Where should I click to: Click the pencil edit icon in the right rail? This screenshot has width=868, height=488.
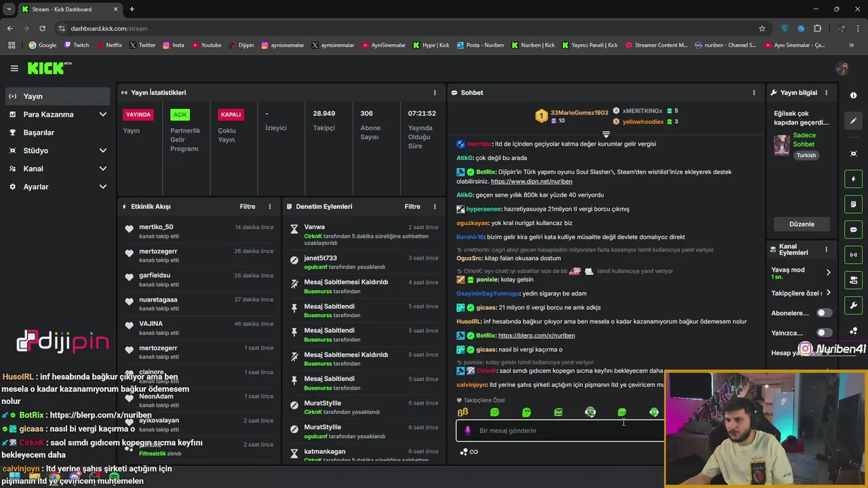pos(854,121)
